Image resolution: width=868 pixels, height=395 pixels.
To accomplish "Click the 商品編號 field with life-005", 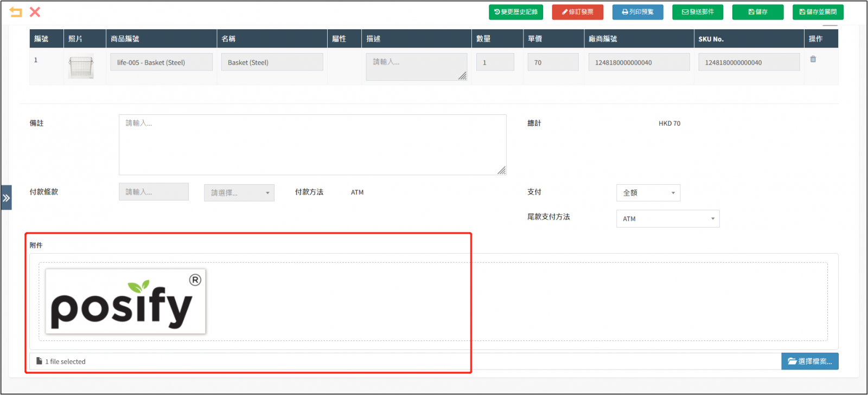I will [x=162, y=62].
